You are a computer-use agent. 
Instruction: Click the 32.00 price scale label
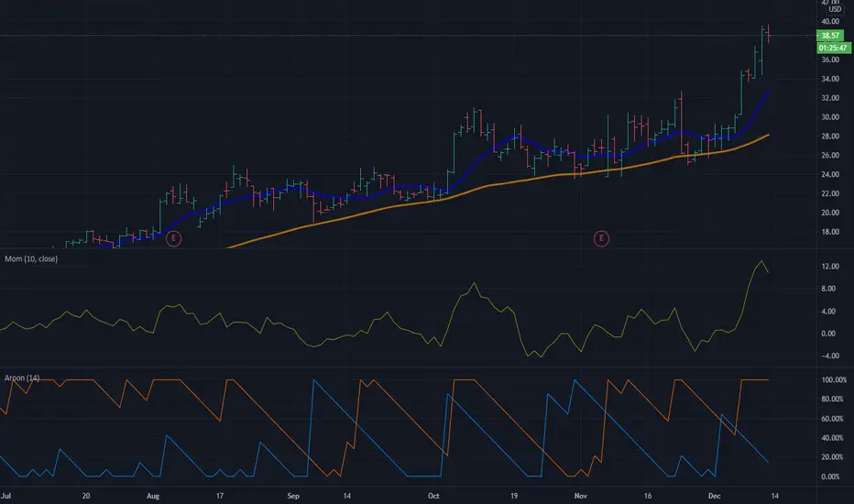[830, 98]
